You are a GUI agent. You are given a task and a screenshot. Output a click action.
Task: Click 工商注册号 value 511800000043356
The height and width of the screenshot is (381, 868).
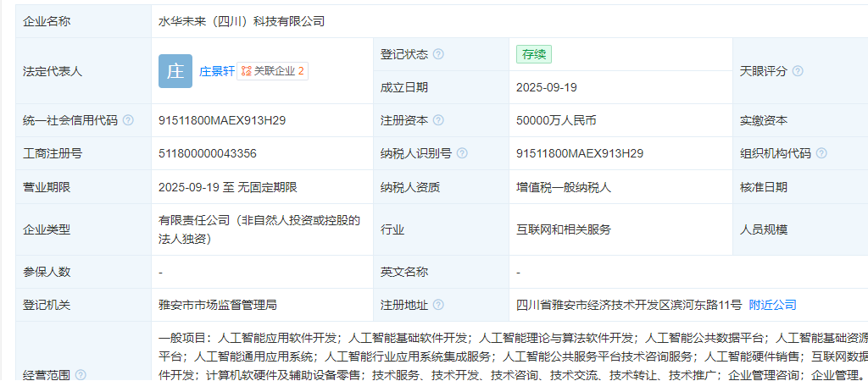pyautogui.click(x=208, y=153)
